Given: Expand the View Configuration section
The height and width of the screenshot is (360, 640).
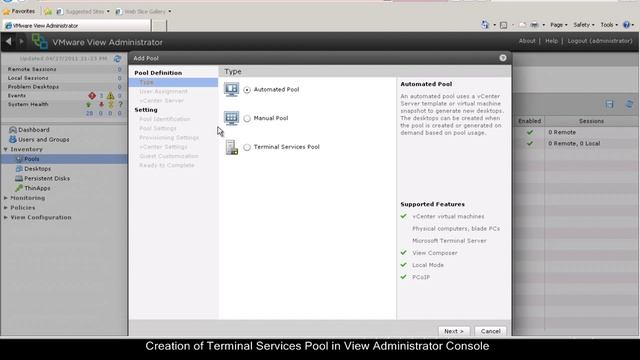Looking at the screenshot, I should (x=6, y=218).
